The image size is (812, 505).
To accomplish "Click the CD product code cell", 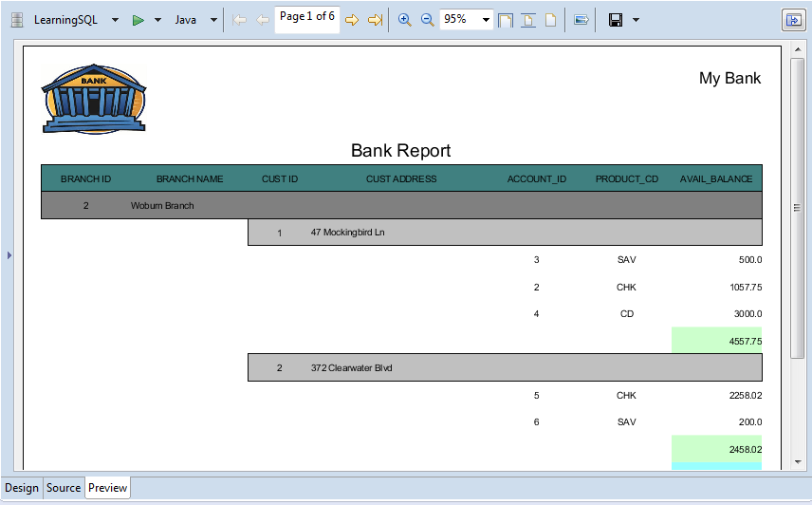I will [627, 314].
